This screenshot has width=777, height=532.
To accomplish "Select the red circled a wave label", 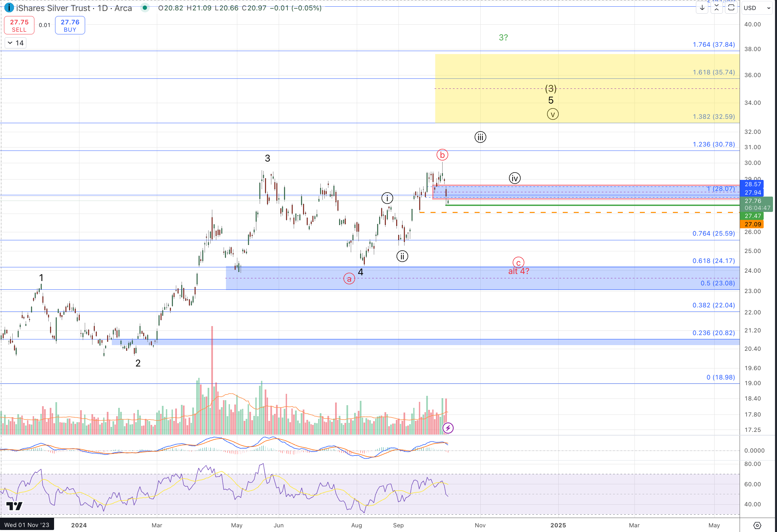I will pos(349,279).
